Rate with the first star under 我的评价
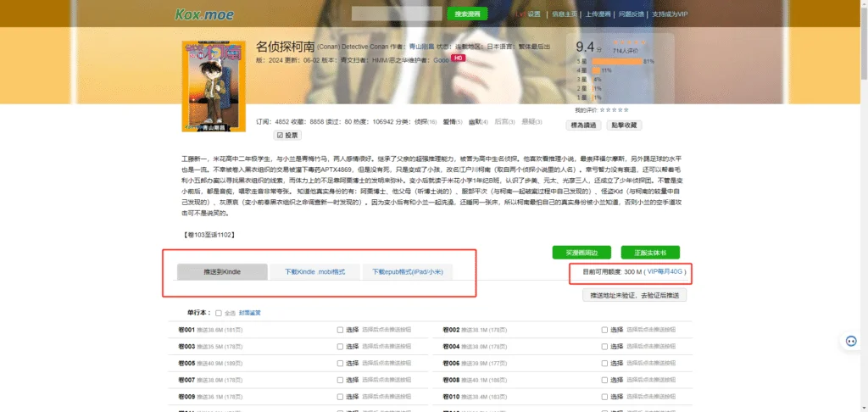The width and height of the screenshot is (868, 412). point(603,110)
